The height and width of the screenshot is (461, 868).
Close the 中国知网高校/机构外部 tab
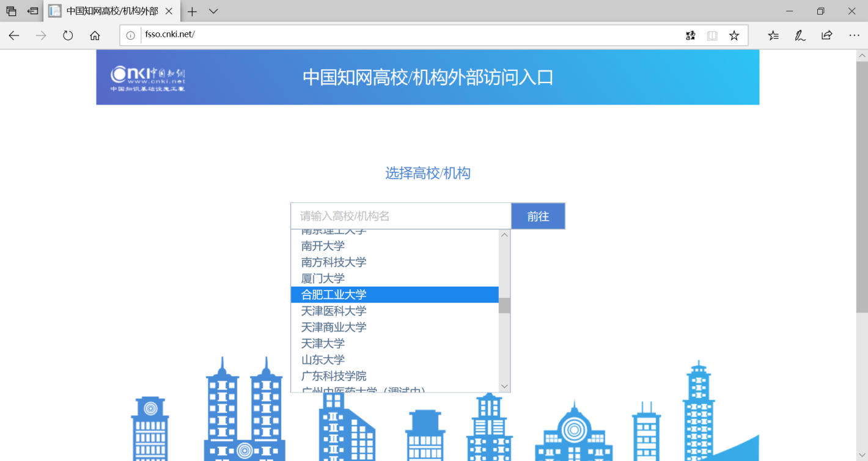point(169,11)
